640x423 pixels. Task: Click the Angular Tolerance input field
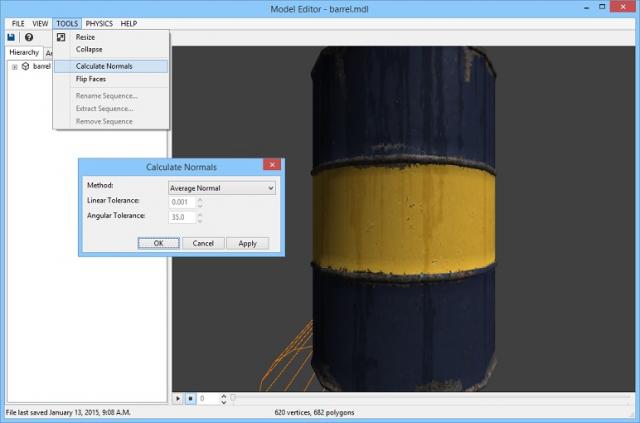point(181,217)
